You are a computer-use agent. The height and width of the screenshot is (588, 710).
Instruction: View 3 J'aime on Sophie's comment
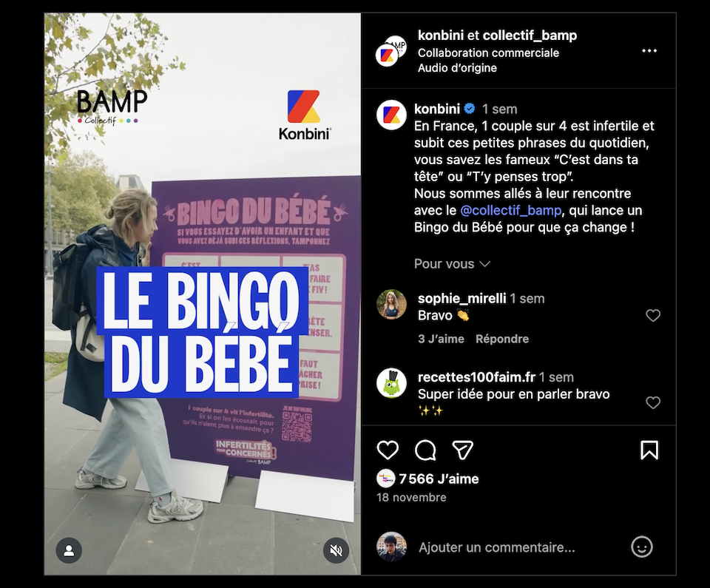click(x=441, y=339)
